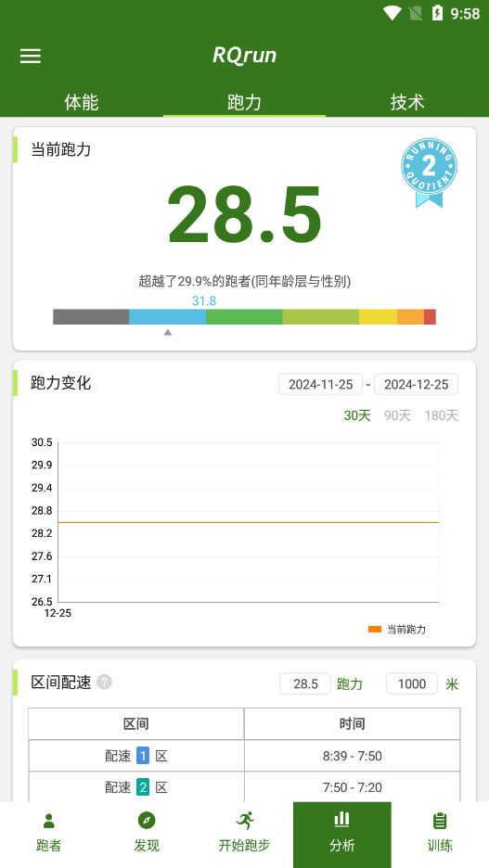The height and width of the screenshot is (868, 489).
Task: Choose the 180天 range option
Action: [442, 415]
